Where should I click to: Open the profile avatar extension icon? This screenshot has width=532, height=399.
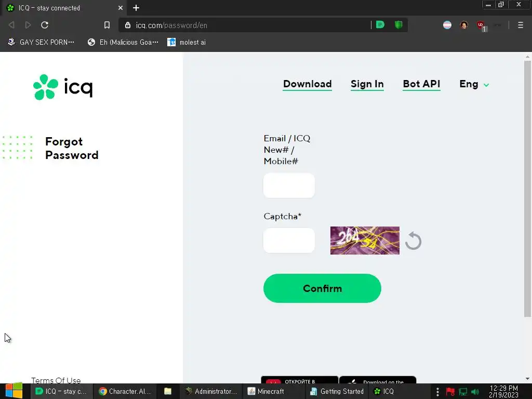[464, 25]
